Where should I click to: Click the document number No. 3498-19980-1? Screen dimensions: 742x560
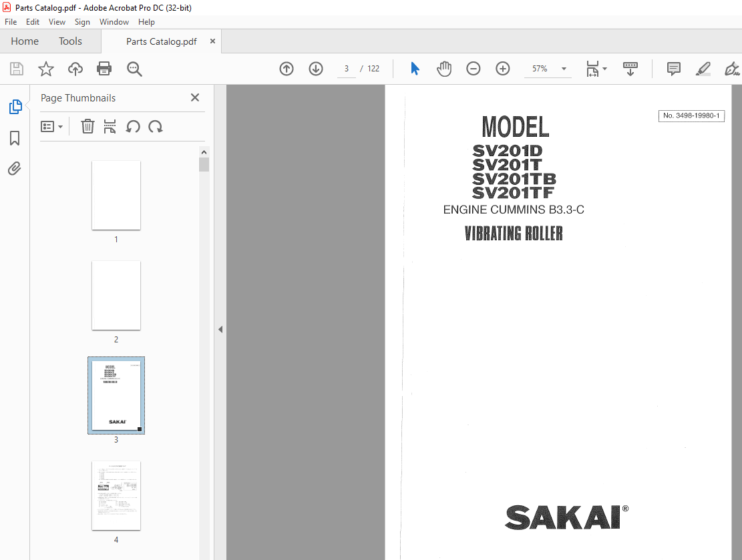[x=691, y=116]
